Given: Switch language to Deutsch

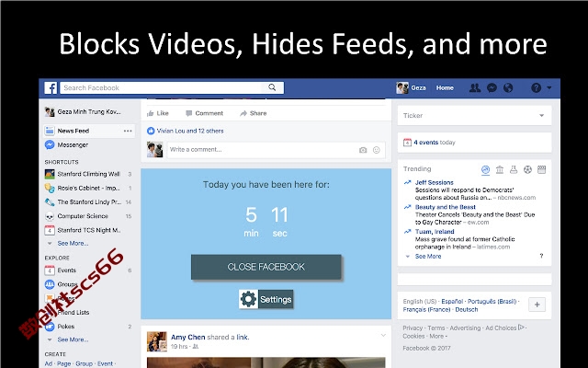Looking at the screenshot, I should [x=467, y=309].
